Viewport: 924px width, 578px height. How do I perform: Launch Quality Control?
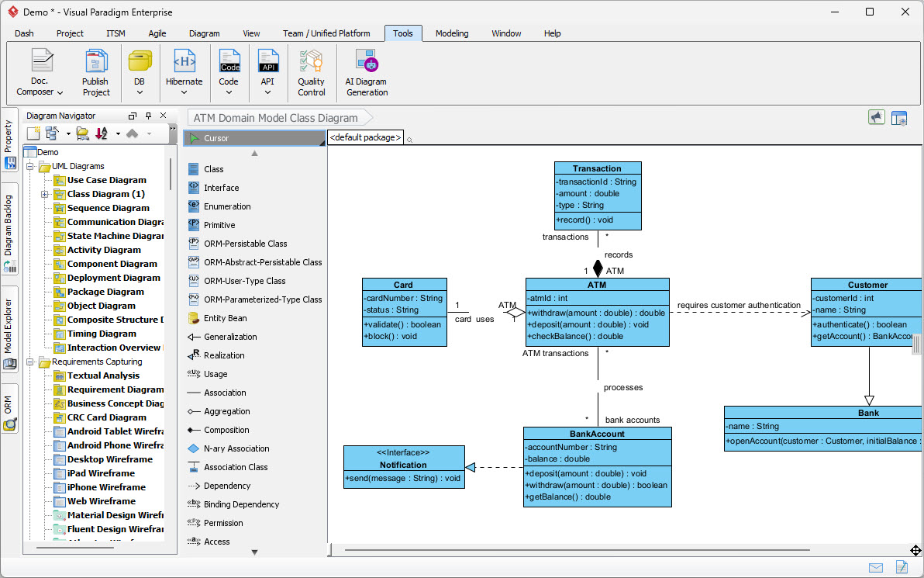coord(311,73)
